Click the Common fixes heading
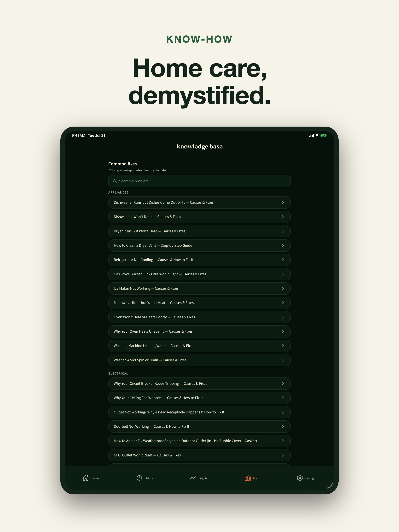This screenshot has height=532, width=399. 123,164
